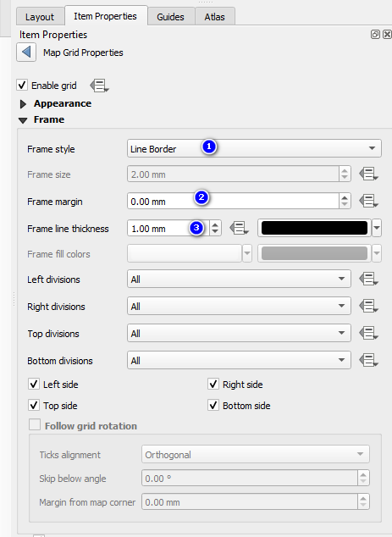Screen dimensions: 392x537
Task: Open data-defined override for Frame line thickness
Action: (x=239, y=228)
